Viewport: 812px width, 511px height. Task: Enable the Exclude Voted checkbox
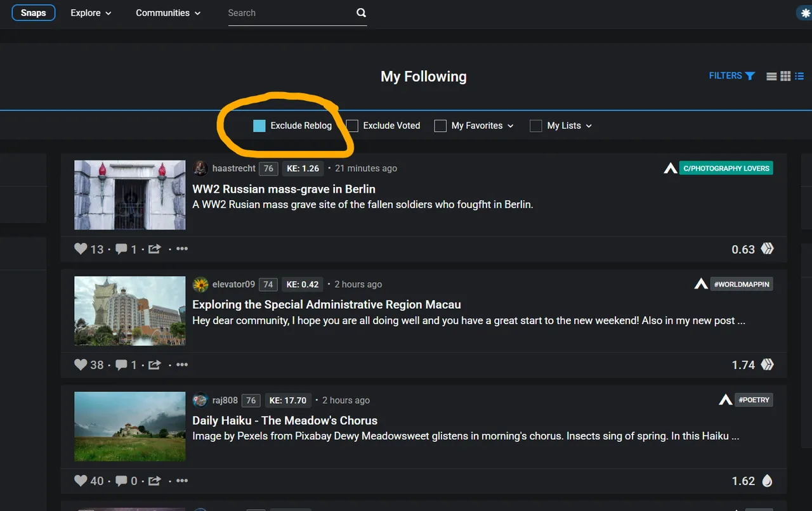pyautogui.click(x=352, y=126)
